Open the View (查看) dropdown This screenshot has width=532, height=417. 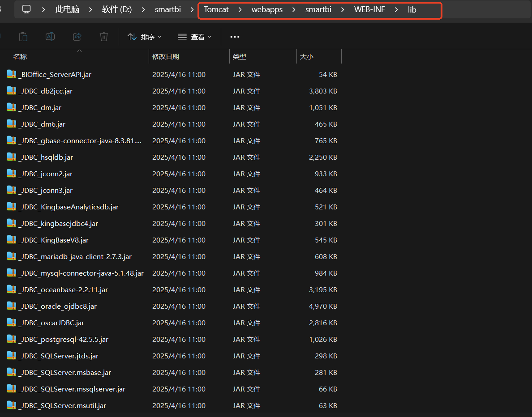195,37
